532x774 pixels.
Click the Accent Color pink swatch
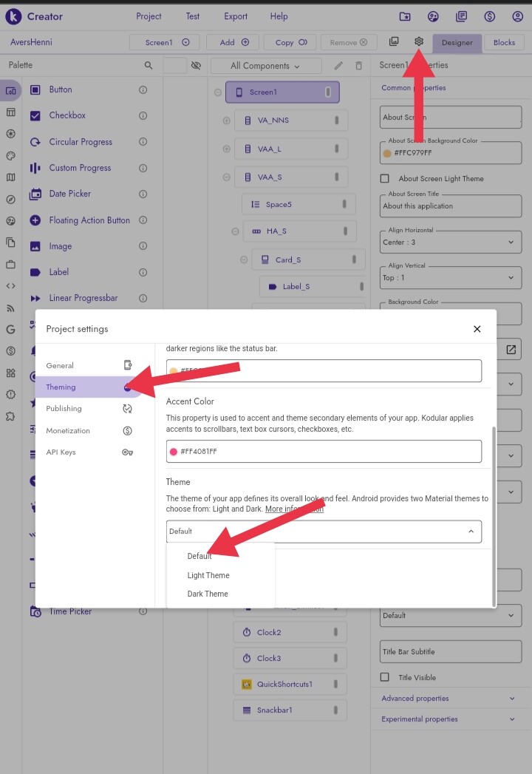click(x=174, y=452)
